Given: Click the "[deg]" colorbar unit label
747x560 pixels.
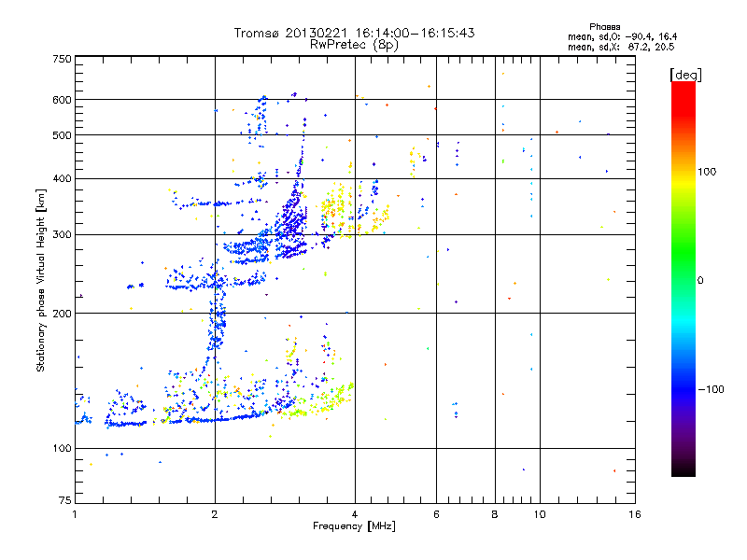Looking at the screenshot, I should 685,75.
